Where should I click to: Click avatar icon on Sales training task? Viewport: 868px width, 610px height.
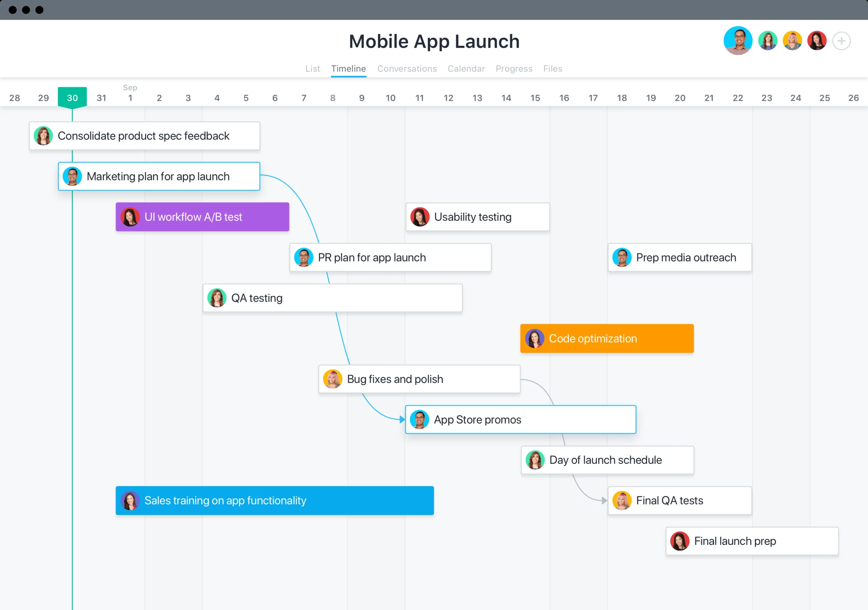[131, 500]
